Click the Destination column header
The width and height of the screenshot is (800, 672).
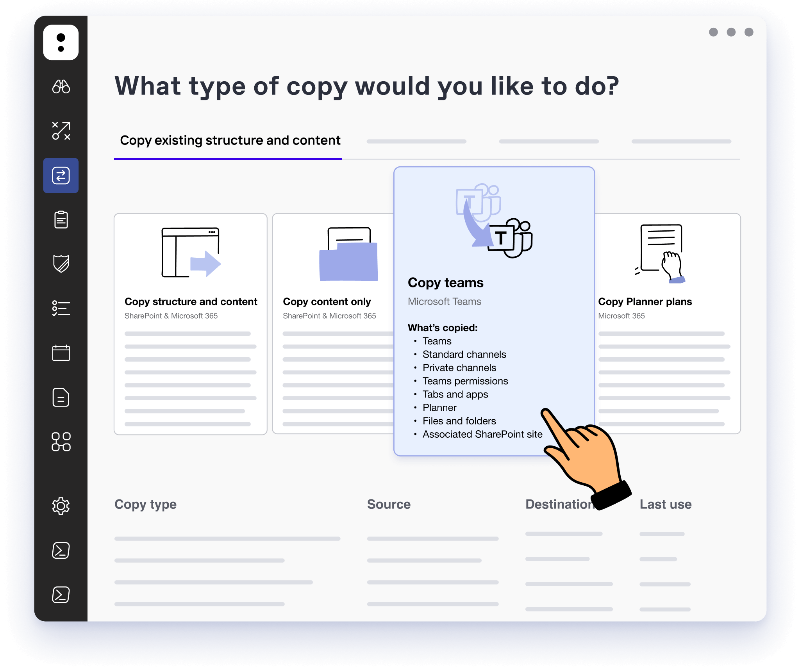click(560, 504)
